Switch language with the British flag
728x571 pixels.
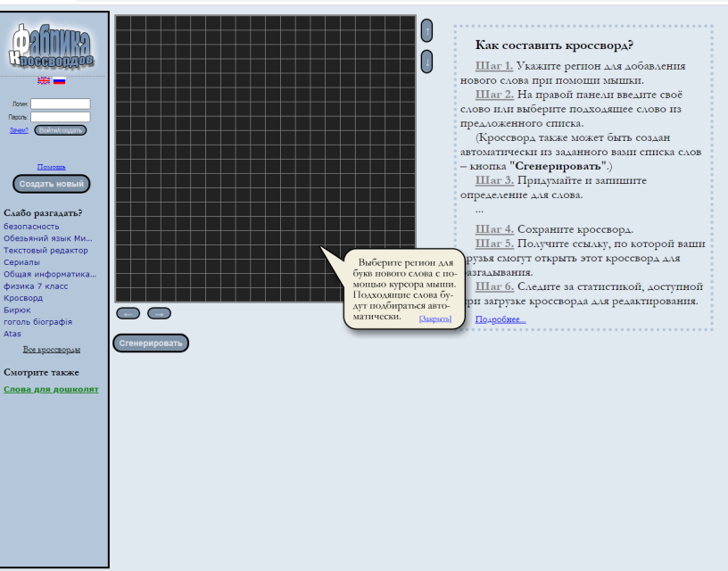click(44, 80)
